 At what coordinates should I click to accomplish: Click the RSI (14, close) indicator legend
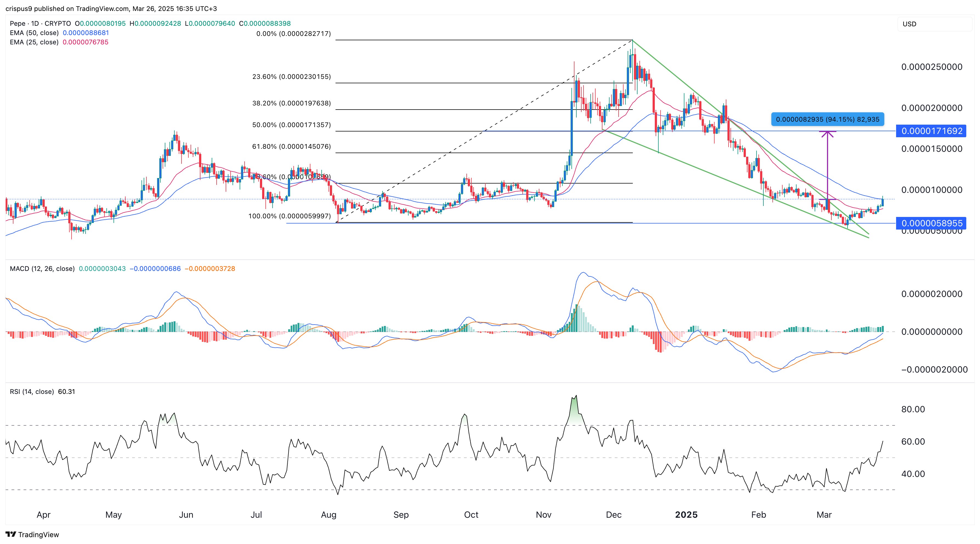point(32,391)
